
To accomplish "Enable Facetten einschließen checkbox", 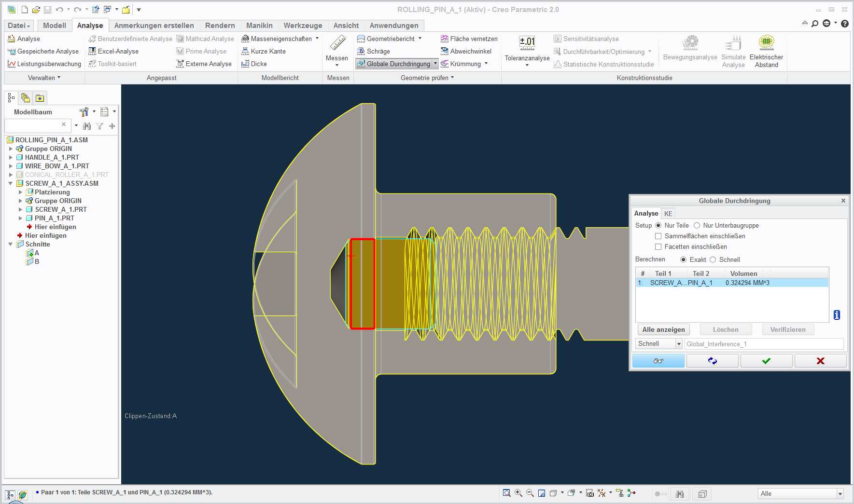I will point(658,246).
